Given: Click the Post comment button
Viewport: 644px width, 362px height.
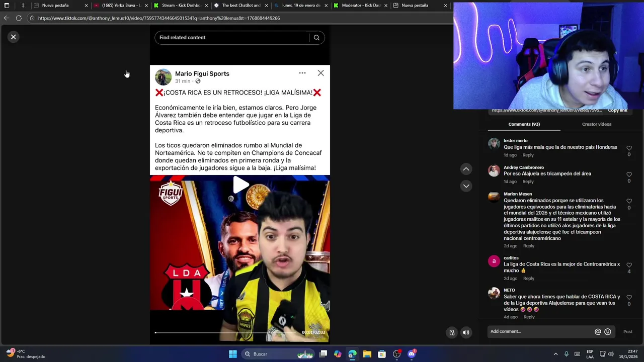Looking at the screenshot, I should click(x=628, y=332).
